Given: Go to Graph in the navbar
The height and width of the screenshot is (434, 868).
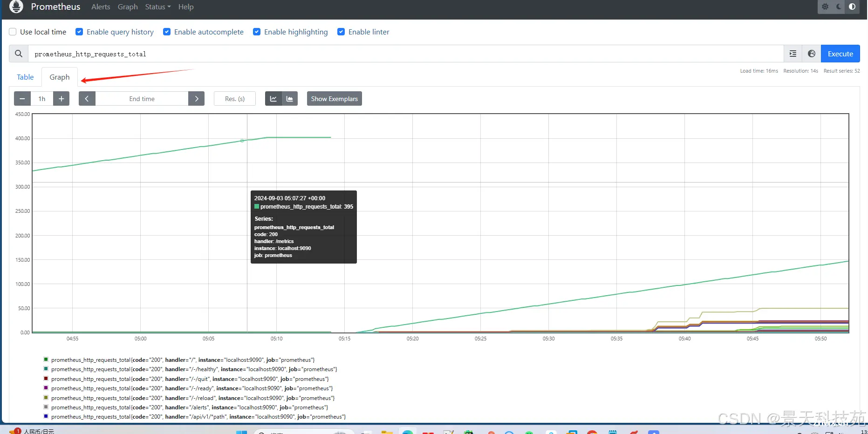Looking at the screenshot, I should pos(128,7).
